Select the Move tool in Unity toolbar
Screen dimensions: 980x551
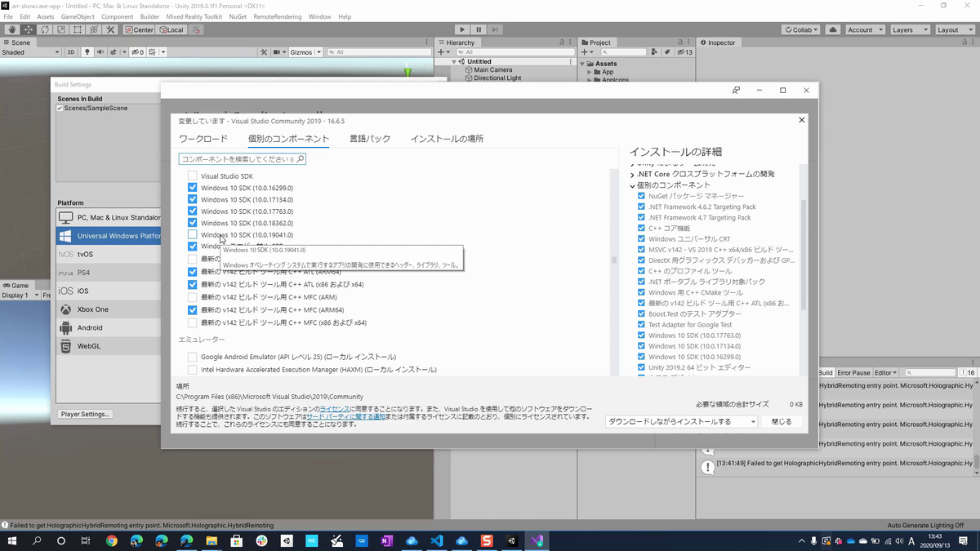[x=29, y=29]
